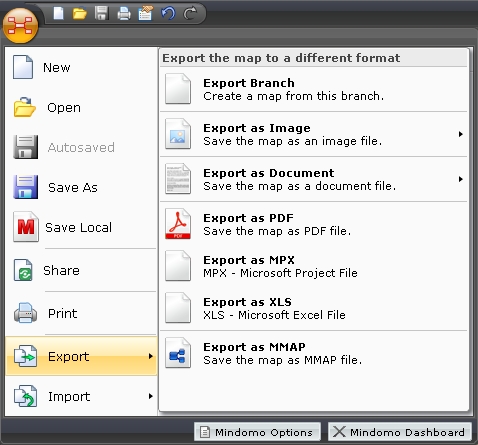Screen dimensions: 478x445
Task: Click the Export as Image title
Action: point(257,128)
